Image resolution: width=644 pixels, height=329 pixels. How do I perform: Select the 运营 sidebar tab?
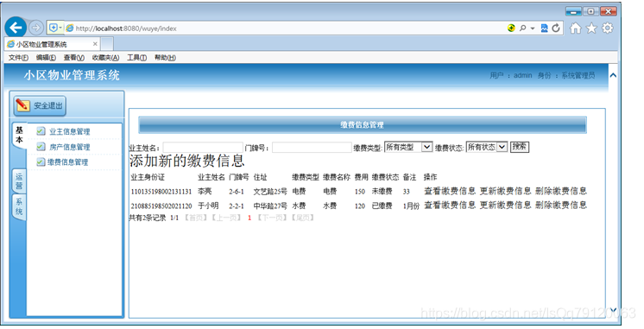tap(19, 180)
